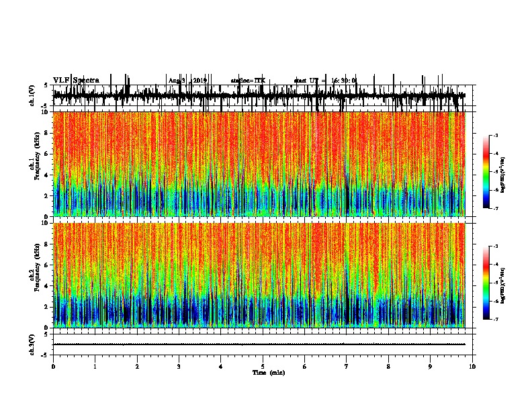Click the 4 kHz tick on ch.1 spectrogram
This screenshot has height=411, width=532.
(x=47, y=175)
